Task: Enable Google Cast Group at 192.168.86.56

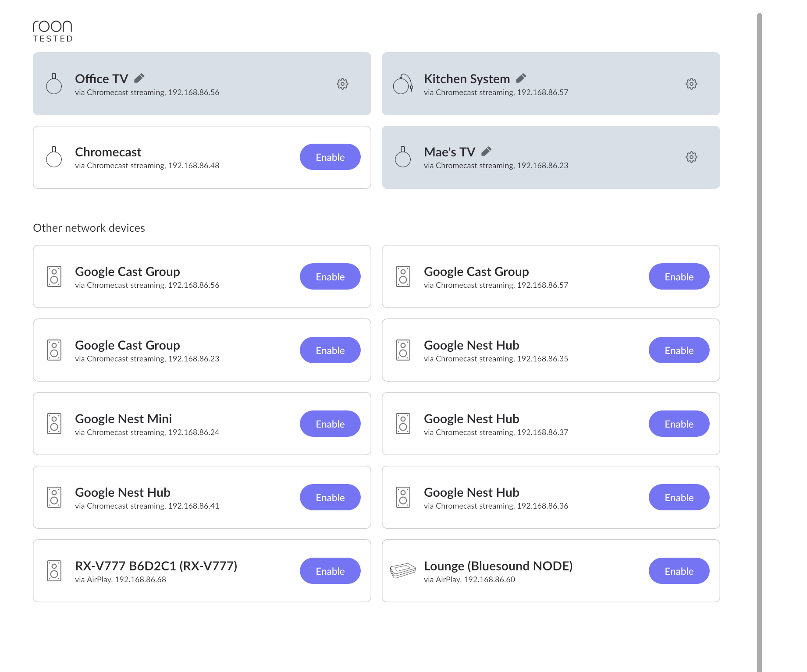Action: (x=330, y=276)
